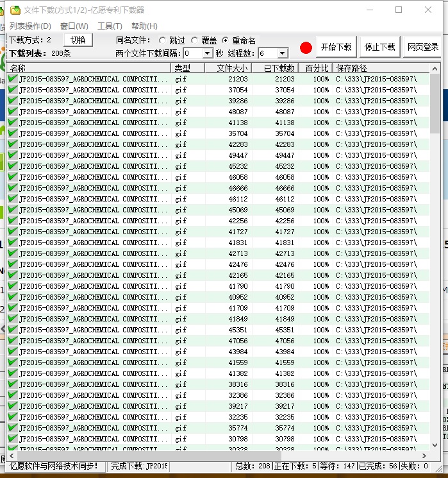Screen dimensions: 448x478
Task: Click the horizontal scrollbar right arrow
Action: click(424, 456)
